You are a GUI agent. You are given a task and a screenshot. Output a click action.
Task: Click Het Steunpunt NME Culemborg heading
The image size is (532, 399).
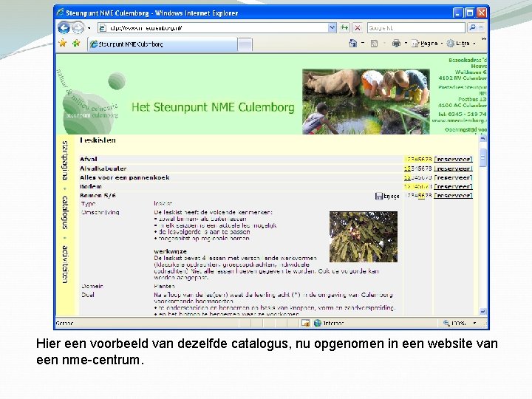point(213,108)
